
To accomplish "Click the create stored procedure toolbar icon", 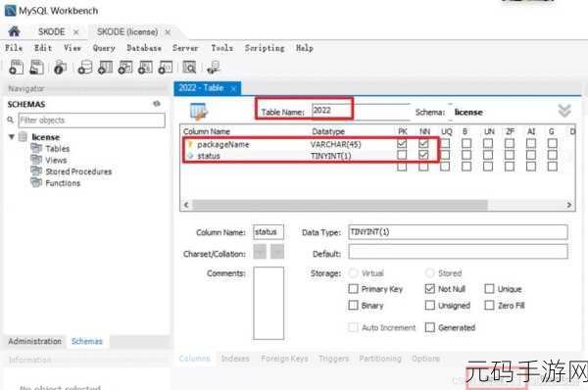I will (145, 68).
